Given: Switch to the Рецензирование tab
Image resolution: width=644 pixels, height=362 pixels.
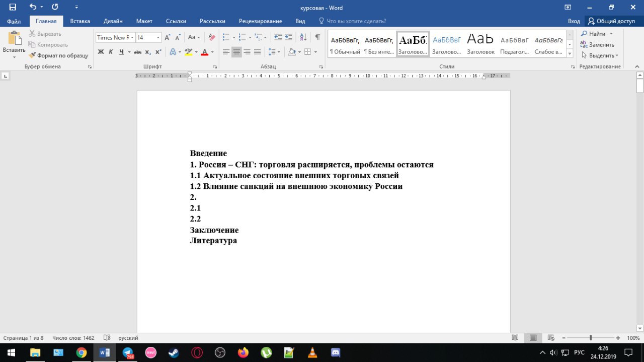Looking at the screenshot, I should tap(261, 21).
